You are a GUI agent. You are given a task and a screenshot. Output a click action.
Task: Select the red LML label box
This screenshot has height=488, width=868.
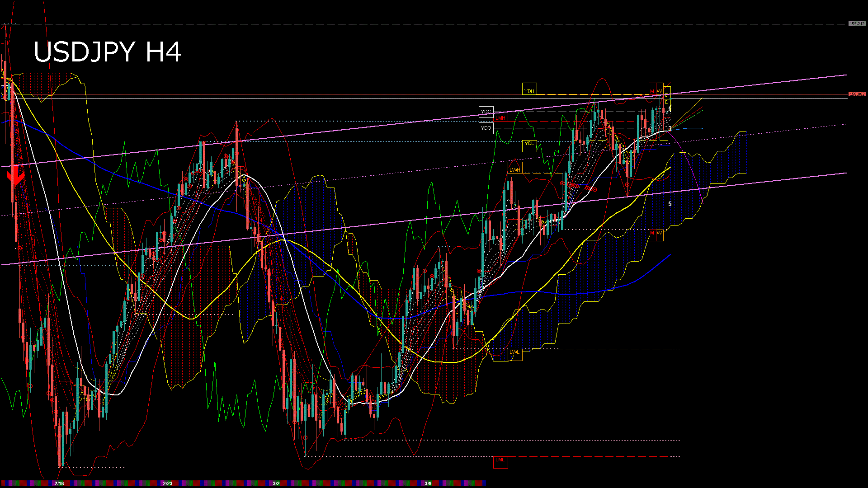click(500, 462)
